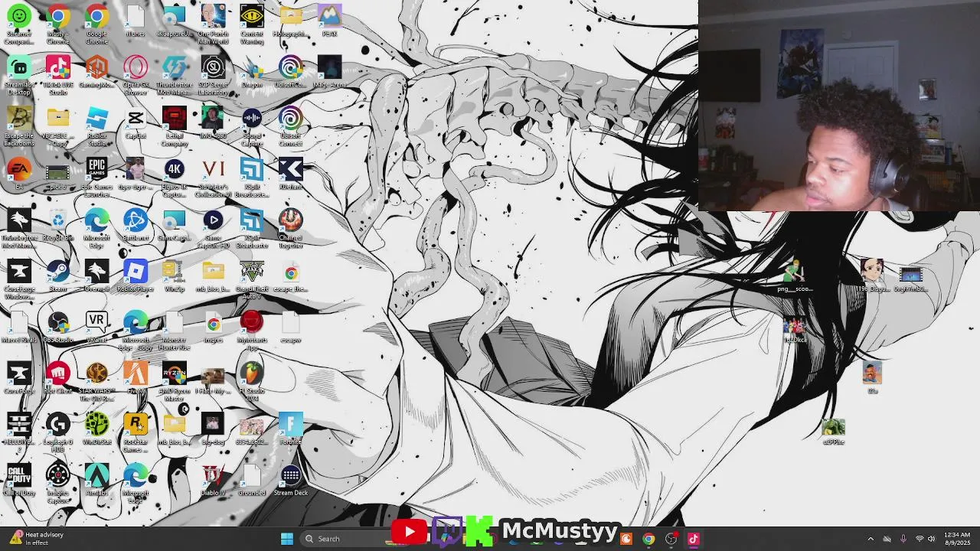The width and height of the screenshot is (980, 551).
Task: Open MyInstants App shortcut
Action: 252,331
